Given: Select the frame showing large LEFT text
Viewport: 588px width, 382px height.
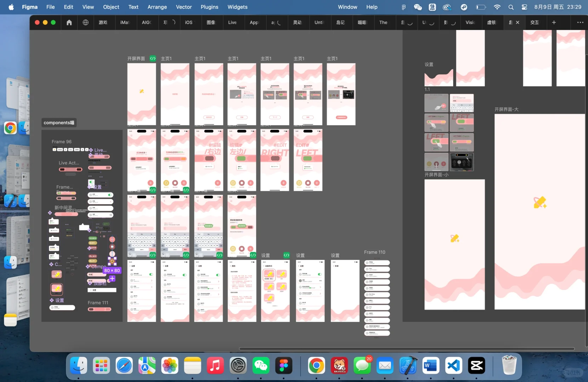Looking at the screenshot, I should pyautogui.click(x=308, y=160).
